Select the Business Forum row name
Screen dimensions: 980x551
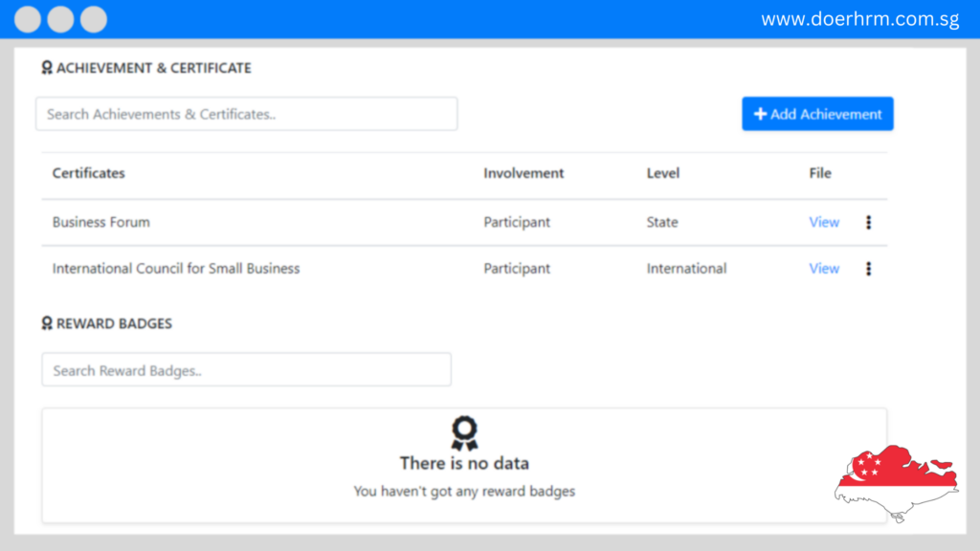pyautogui.click(x=101, y=222)
